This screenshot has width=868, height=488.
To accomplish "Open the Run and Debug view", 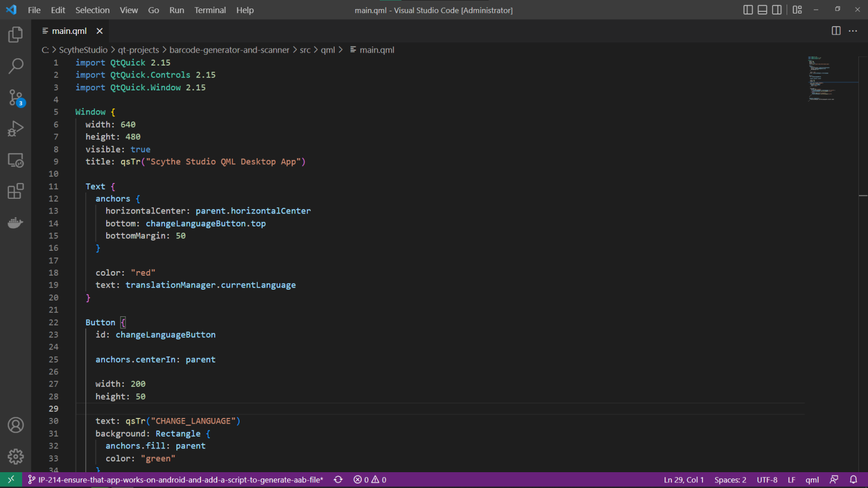I will [15, 129].
